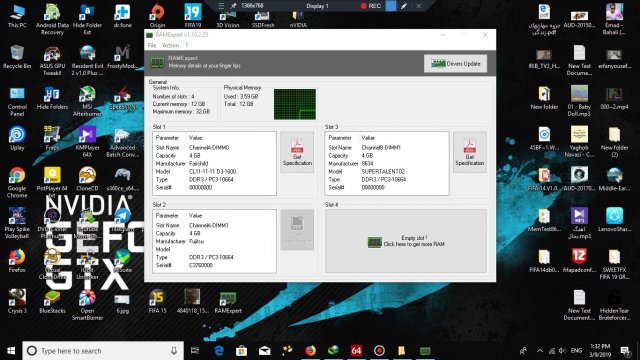Open the File menu in RAMExpert
This screenshot has width=640, height=360.
coord(151,45)
